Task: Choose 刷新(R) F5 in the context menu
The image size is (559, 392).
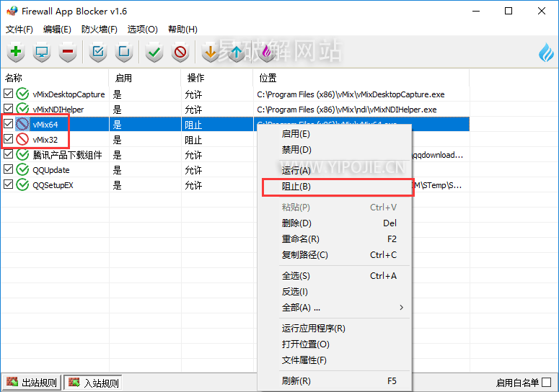Action: pyautogui.click(x=335, y=381)
